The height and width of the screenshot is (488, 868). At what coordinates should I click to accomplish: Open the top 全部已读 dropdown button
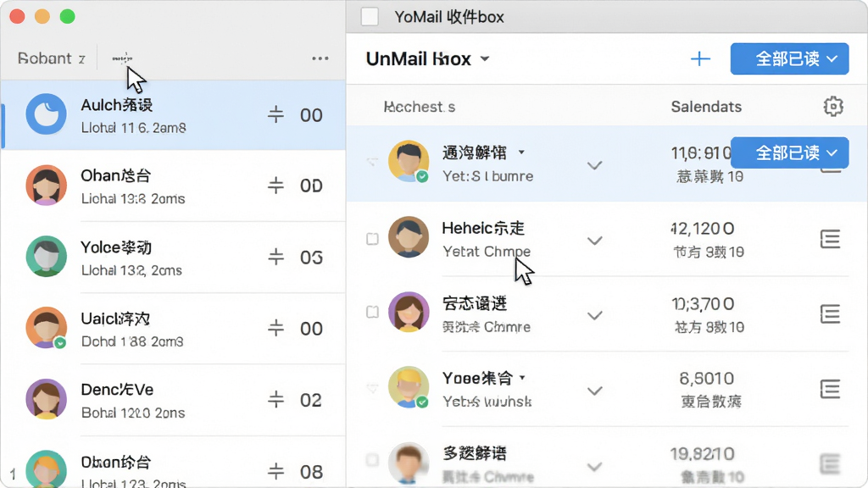(x=789, y=58)
